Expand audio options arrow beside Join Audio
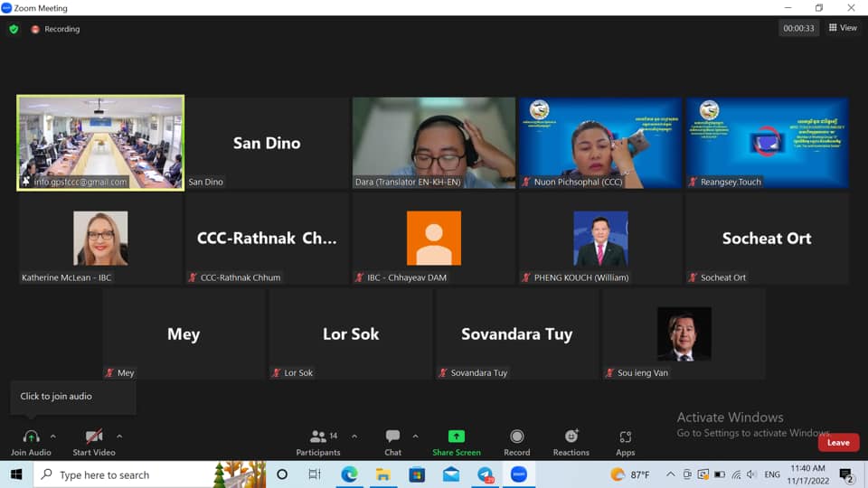 53,436
